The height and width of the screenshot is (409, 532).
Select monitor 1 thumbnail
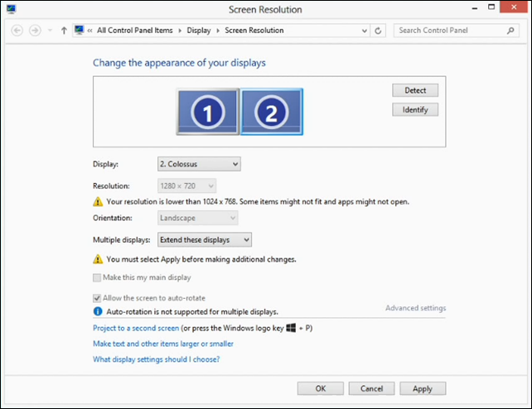point(208,112)
